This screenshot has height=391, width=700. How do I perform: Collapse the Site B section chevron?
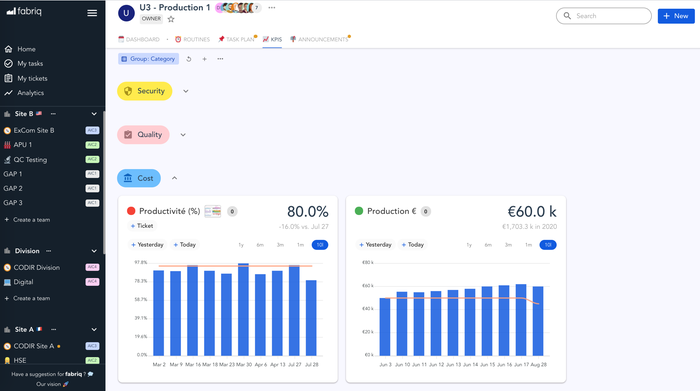(x=94, y=114)
